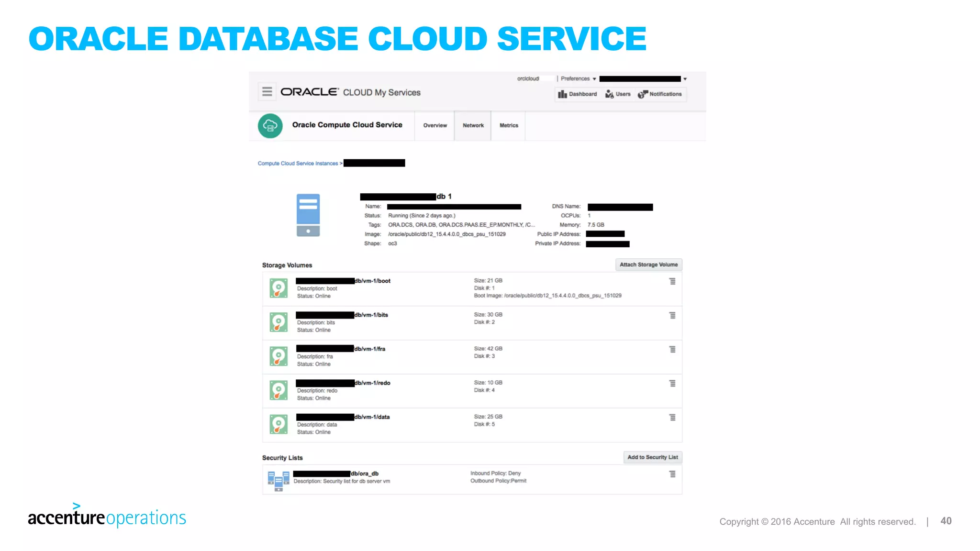Click the bits volume disk icon
Image resolution: width=980 pixels, height=551 pixels.
click(x=278, y=322)
